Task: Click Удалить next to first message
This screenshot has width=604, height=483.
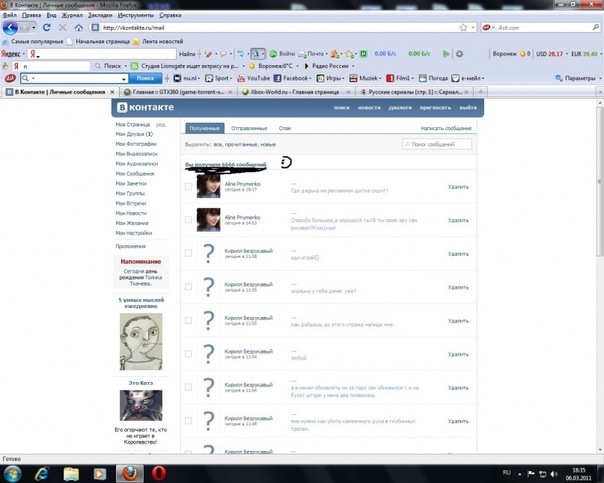Action: [458, 187]
